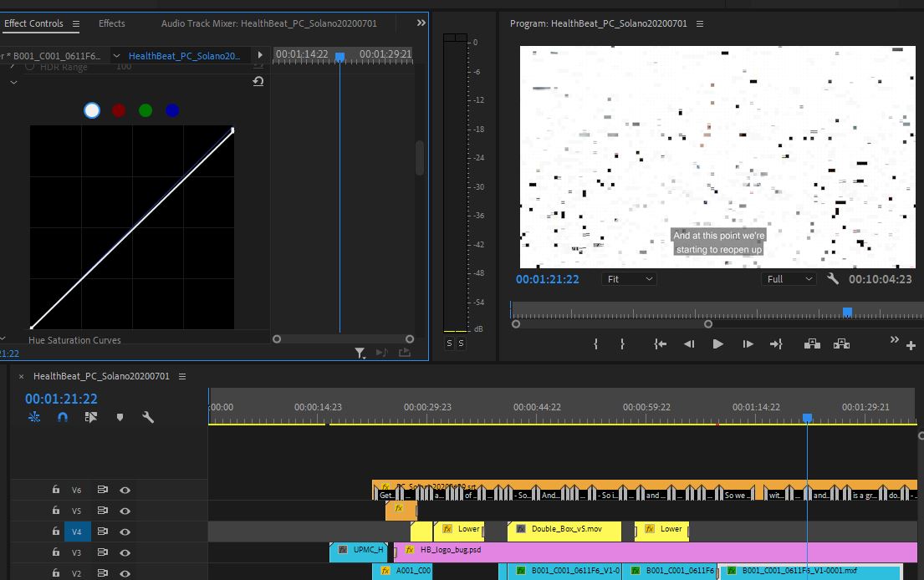Reset the curves effect with the reset icon
Viewport: 924px width, 580px height.
pyautogui.click(x=258, y=81)
